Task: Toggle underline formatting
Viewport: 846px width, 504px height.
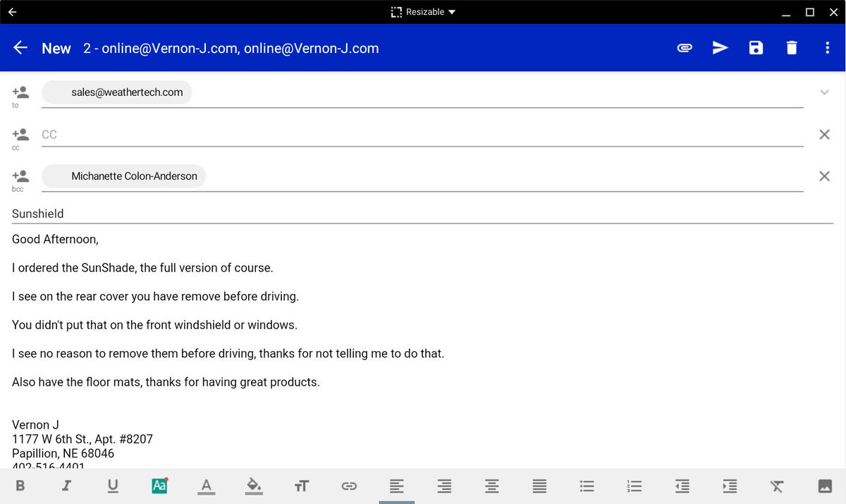Action: tap(113, 486)
